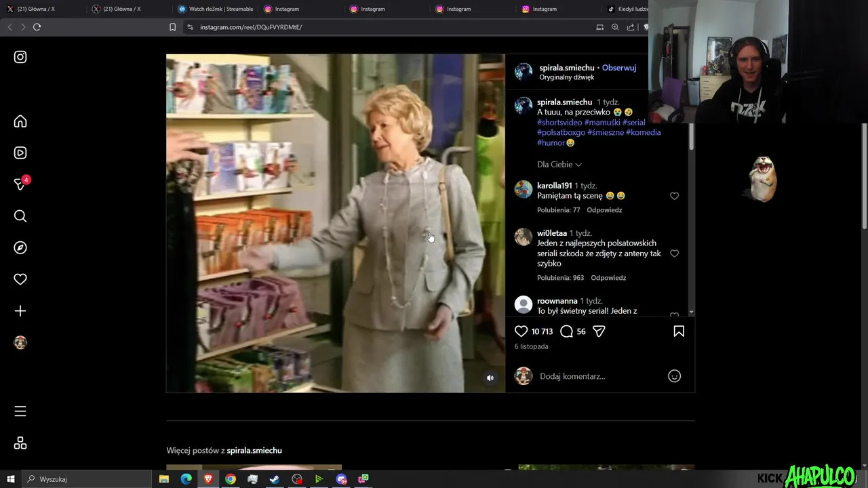Toggle the video sound mute button
This screenshot has height=488, width=868.
point(490,378)
